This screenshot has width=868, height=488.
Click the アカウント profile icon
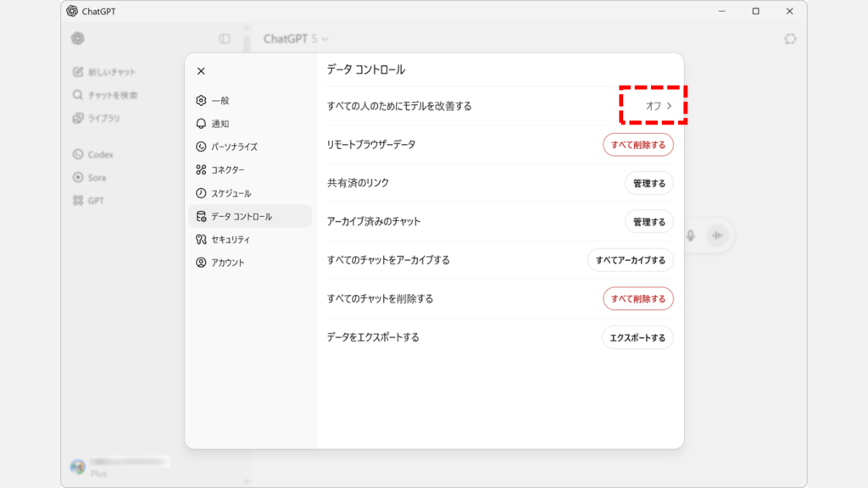pyautogui.click(x=201, y=263)
